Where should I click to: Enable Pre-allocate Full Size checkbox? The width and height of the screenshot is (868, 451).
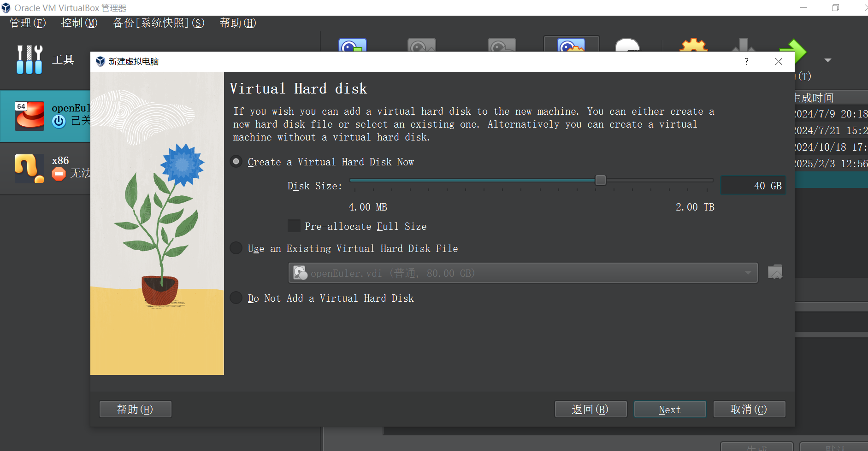coord(294,226)
